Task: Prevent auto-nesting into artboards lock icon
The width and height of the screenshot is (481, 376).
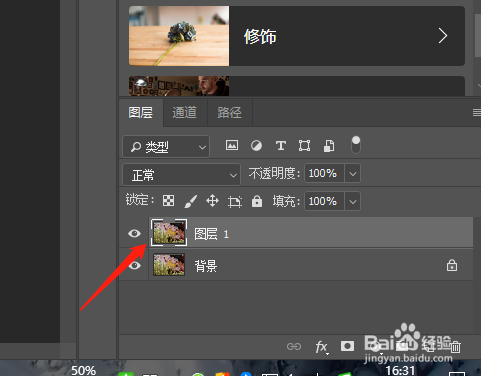Action: click(x=235, y=201)
